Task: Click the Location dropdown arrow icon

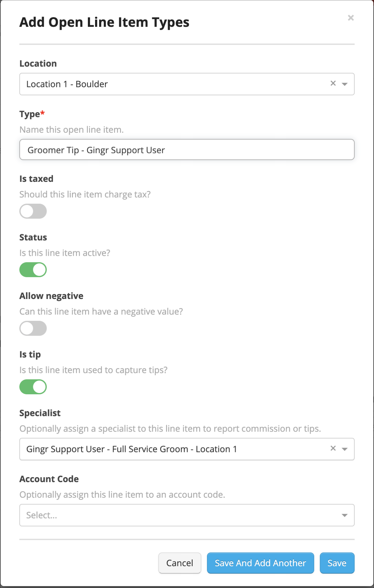Action: 344,84
